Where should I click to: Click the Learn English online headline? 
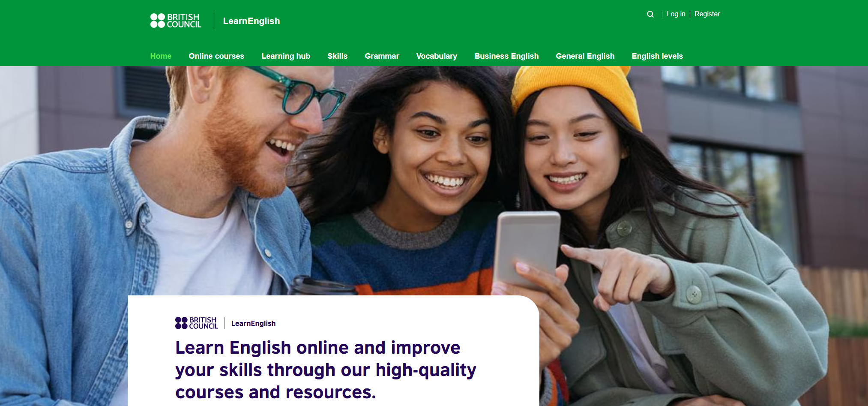(x=326, y=370)
